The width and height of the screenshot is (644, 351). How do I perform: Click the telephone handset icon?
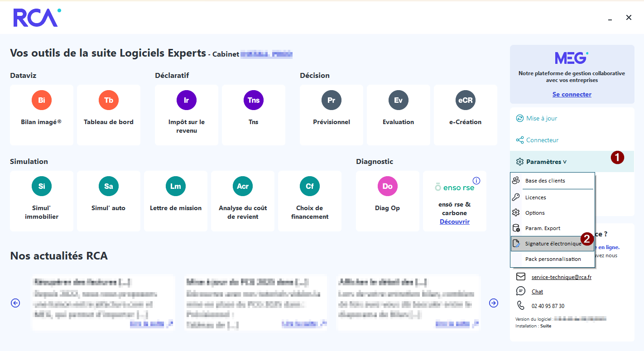pos(521,306)
